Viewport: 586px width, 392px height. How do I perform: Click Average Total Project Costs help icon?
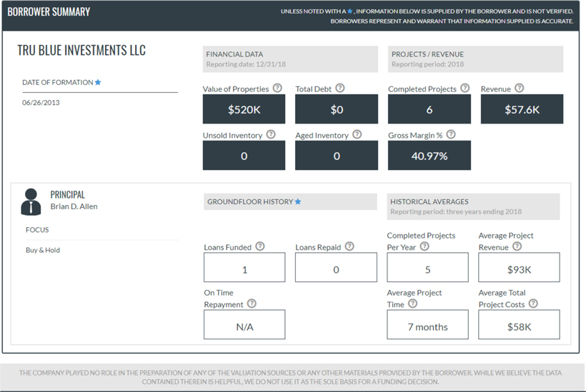tap(533, 303)
